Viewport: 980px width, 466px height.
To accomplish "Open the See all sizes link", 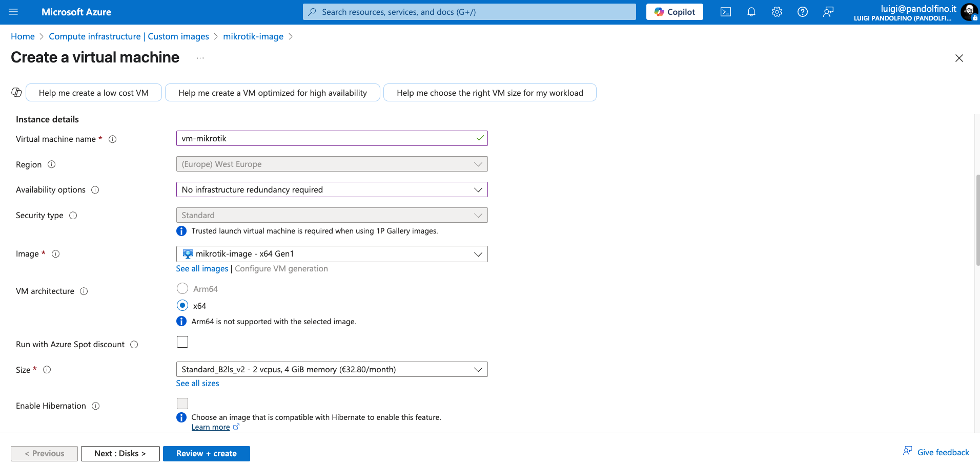I will pos(197,384).
